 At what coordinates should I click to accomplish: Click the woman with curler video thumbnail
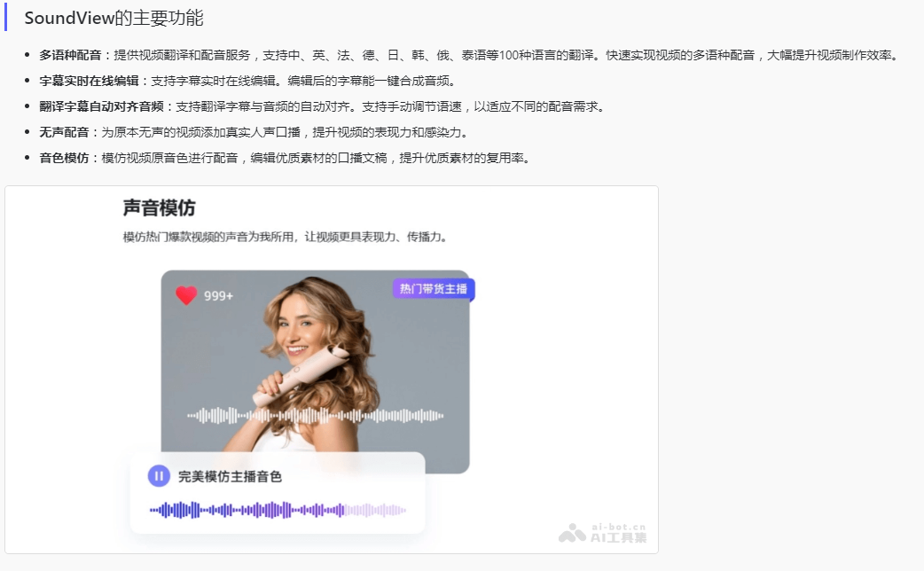point(316,372)
